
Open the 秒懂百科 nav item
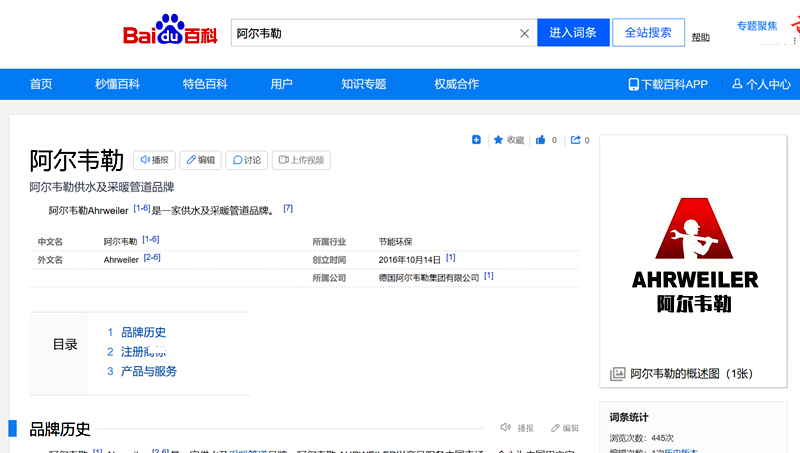click(x=117, y=84)
